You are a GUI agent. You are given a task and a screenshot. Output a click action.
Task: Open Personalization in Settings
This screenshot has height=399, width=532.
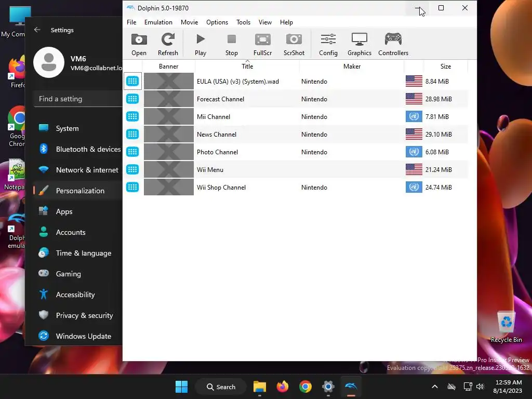click(78, 191)
